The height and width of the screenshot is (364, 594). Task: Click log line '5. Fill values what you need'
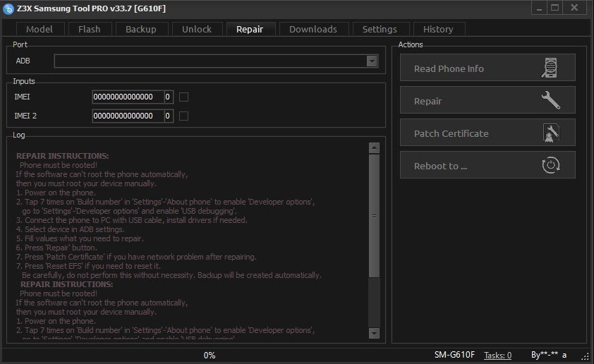click(x=80, y=238)
